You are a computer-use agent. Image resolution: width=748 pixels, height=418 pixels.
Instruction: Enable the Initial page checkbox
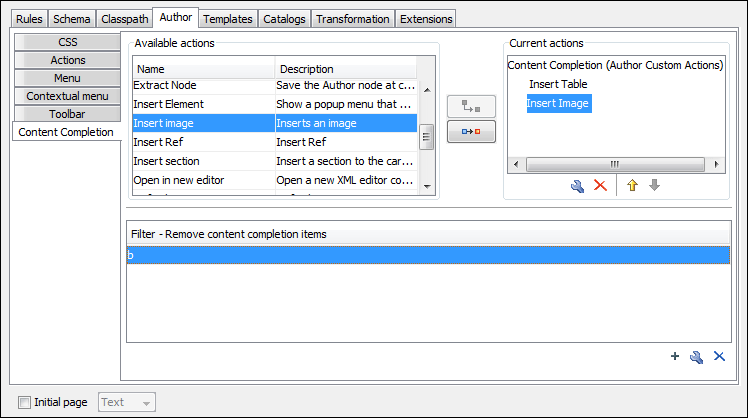click(24, 402)
